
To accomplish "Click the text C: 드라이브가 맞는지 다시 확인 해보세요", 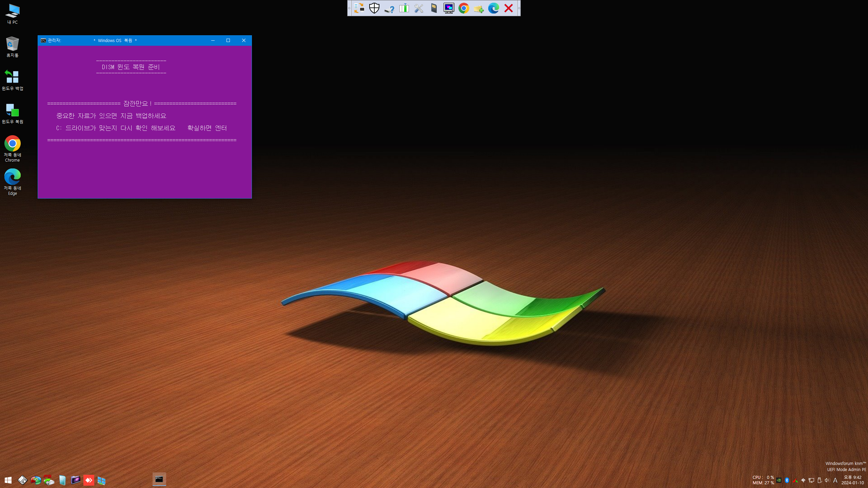I will [116, 128].
